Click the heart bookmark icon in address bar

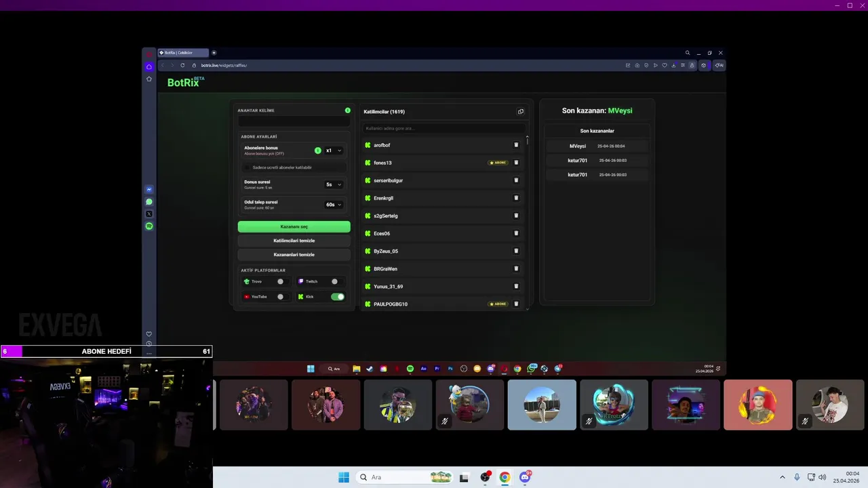665,65
